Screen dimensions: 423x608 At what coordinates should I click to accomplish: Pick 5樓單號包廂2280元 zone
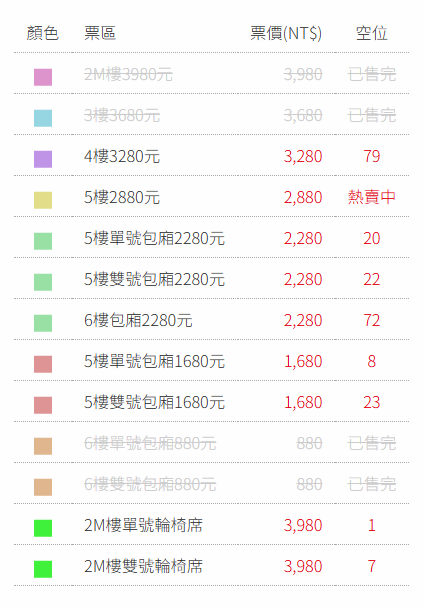click(211, 238)
